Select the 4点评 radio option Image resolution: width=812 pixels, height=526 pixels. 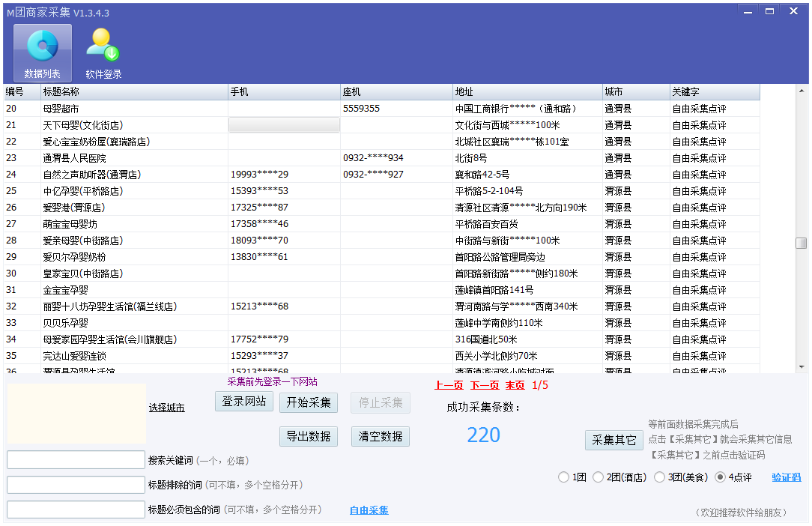[x=721, y=477]
